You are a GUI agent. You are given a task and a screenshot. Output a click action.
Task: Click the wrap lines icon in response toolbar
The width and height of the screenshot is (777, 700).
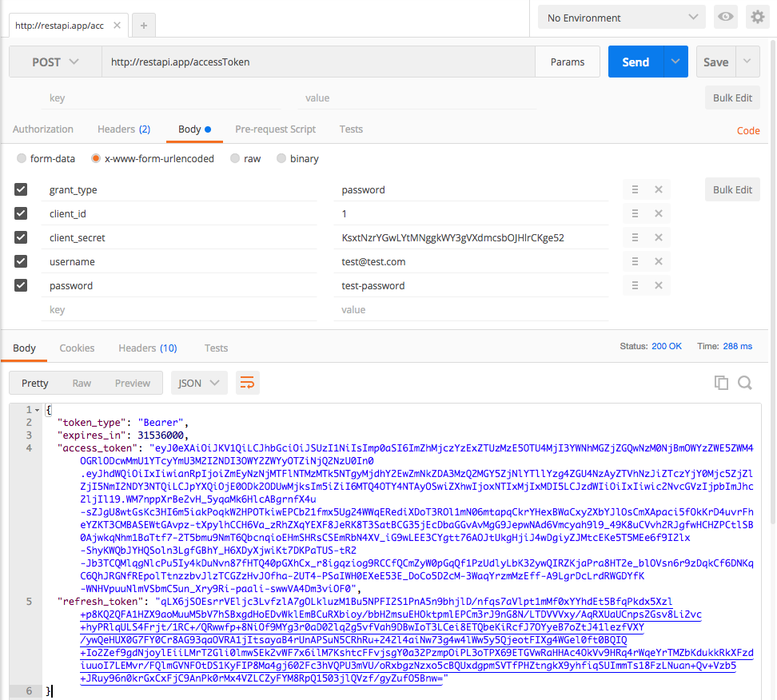(248, 383)
